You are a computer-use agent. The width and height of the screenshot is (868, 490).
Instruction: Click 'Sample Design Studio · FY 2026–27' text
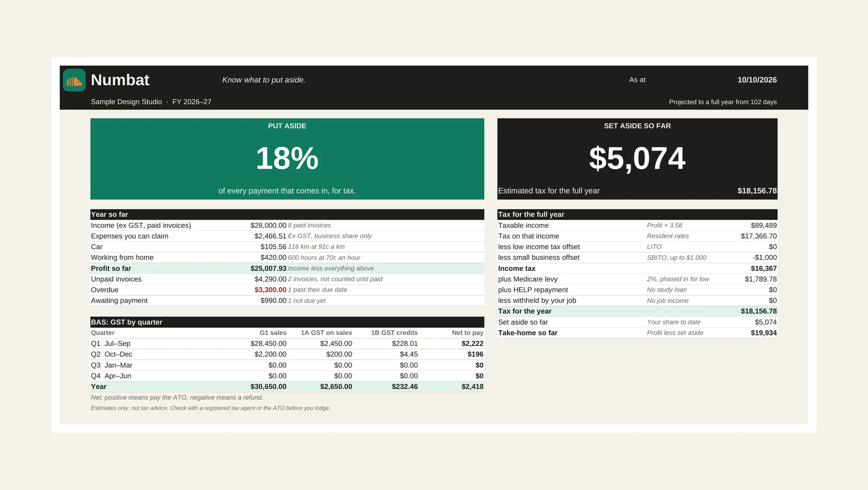151,102
